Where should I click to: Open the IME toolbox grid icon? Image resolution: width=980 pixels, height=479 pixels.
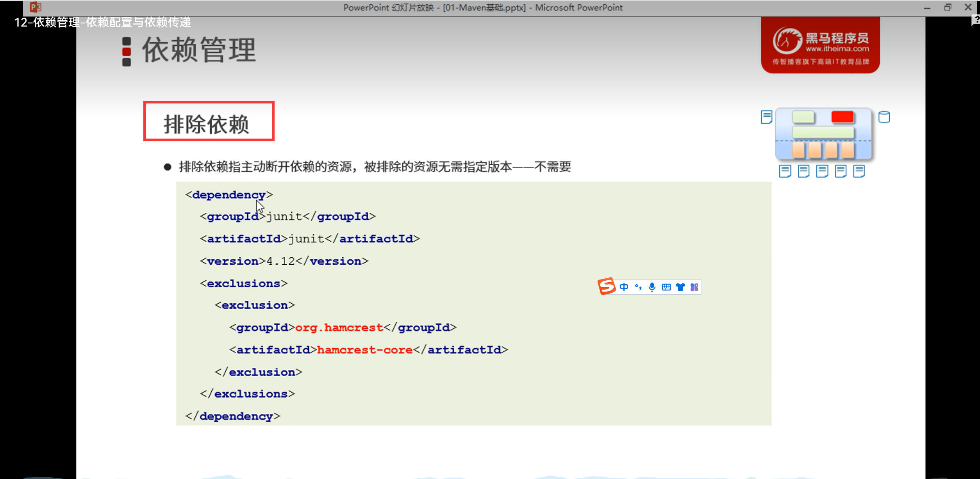coord(694,287)
